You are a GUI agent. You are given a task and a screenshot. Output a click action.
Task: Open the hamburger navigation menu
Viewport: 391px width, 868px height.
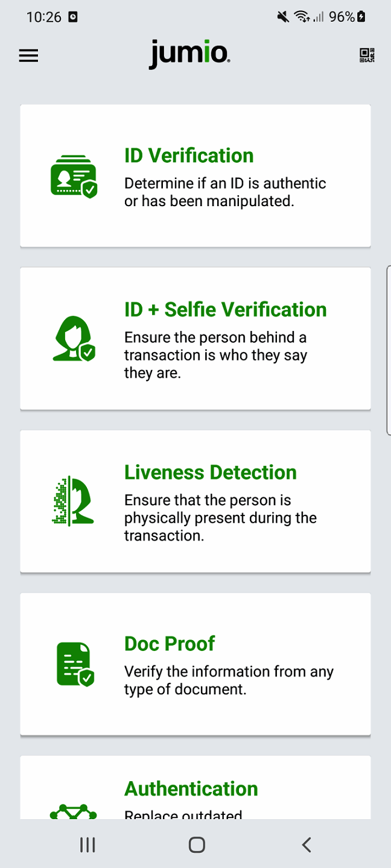(x=28, y=56)
